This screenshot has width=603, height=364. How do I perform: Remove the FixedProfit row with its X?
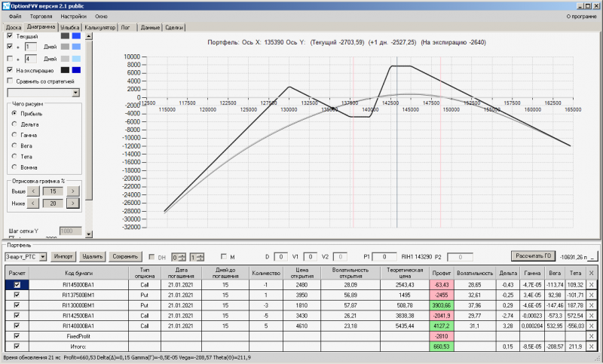pyautogui.click(x=591, y=336)
